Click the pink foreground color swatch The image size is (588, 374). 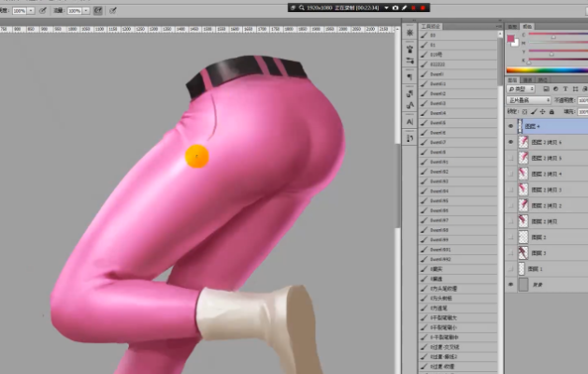[x=510, y=38]
